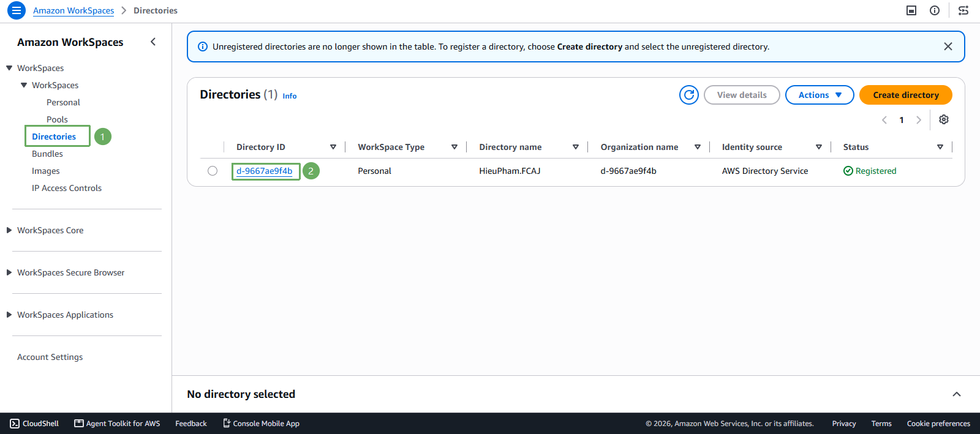Select the radio button for d-9667ae9f4b

tap(213, 171)
